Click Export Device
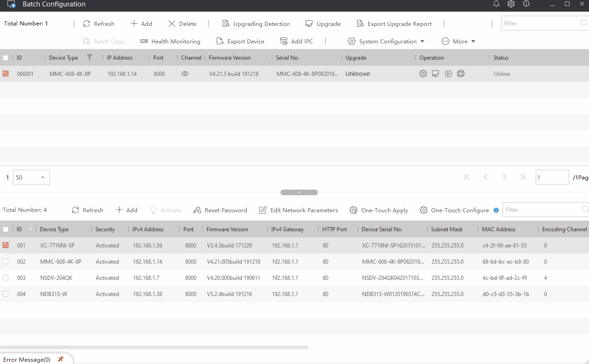 (x=240, y=41)
